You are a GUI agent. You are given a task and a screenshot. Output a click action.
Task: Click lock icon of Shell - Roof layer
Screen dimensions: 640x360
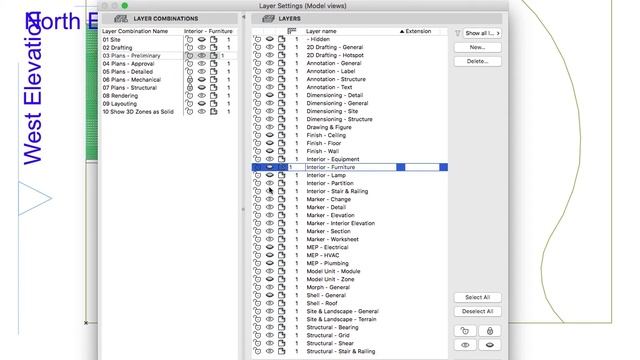257,303
